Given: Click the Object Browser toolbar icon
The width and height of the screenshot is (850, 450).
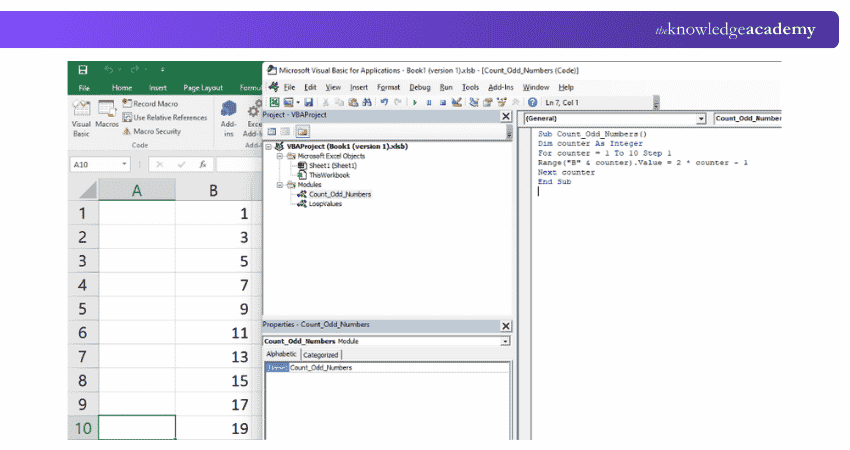Looking at the screenshot, I should coord(501,102).
